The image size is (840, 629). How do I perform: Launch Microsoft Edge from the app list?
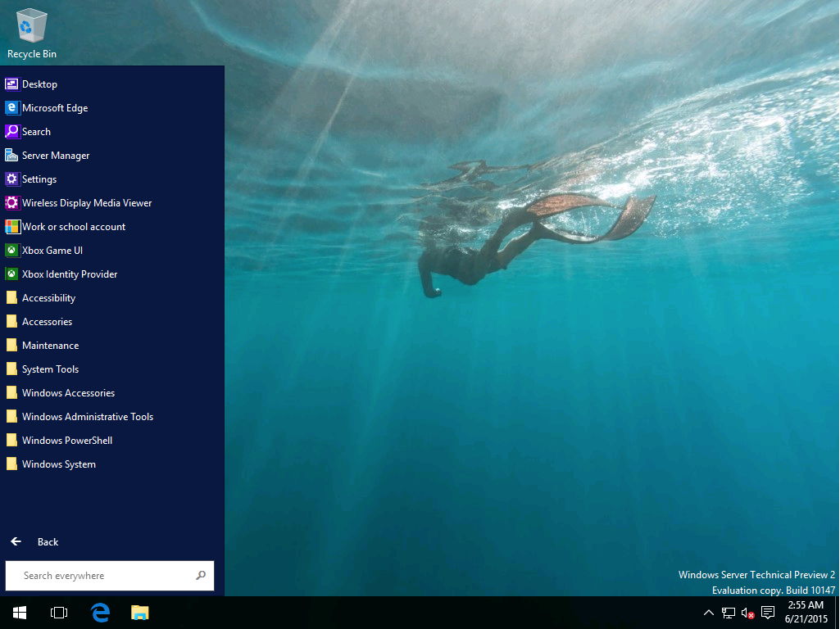[54, 108]
